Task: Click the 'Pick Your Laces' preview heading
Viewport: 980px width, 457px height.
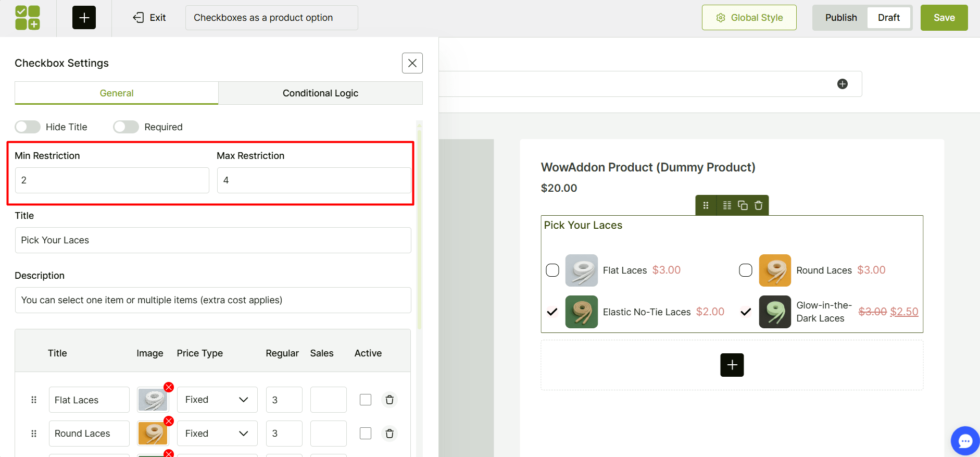Action: tap(583, 225)
